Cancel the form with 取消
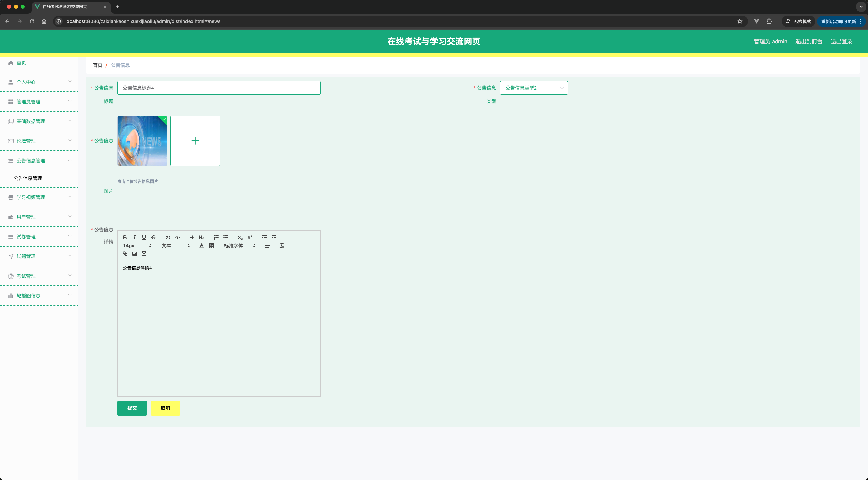The width and height of the screenshot is (868, 480). click(x=165, y=408)
